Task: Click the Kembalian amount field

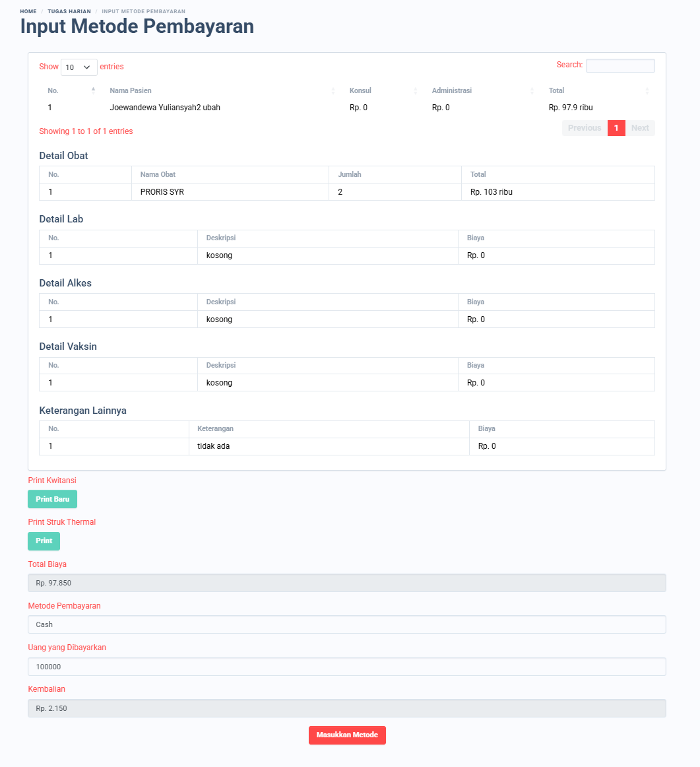Action: (x=346, y=708)
